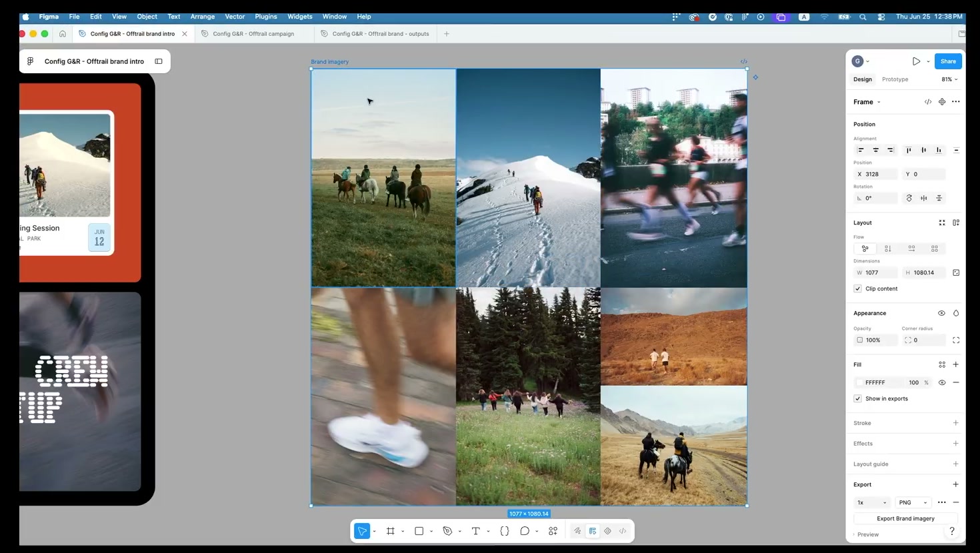Viewport: 980px width, 553px height.
Task: Click the Opacity 100% field
Action: pos(875,340)
